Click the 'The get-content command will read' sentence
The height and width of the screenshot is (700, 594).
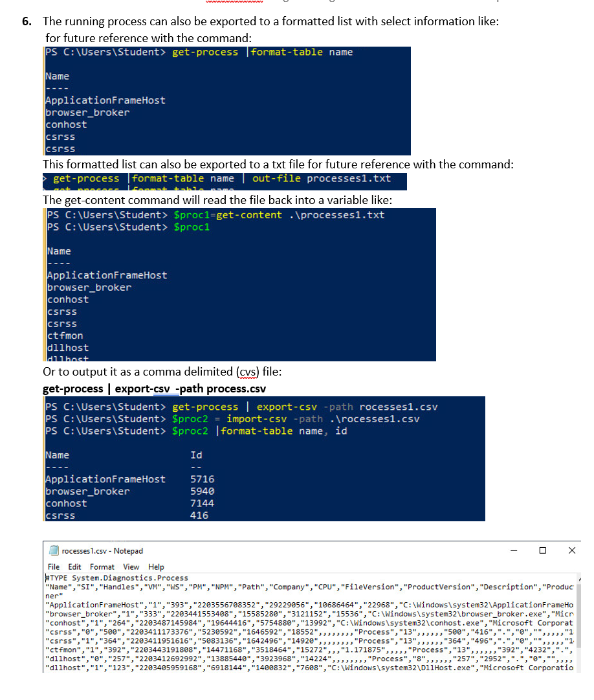[217, 199]
